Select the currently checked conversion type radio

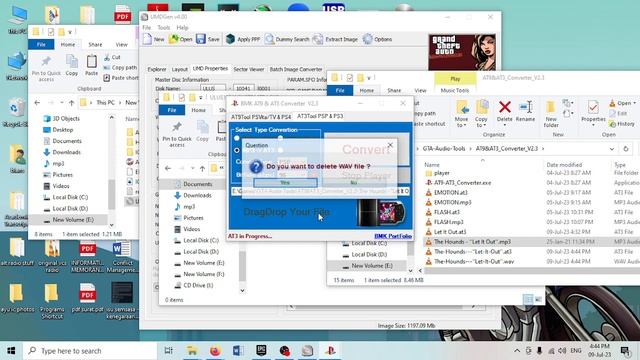click(x=237, y=150)
